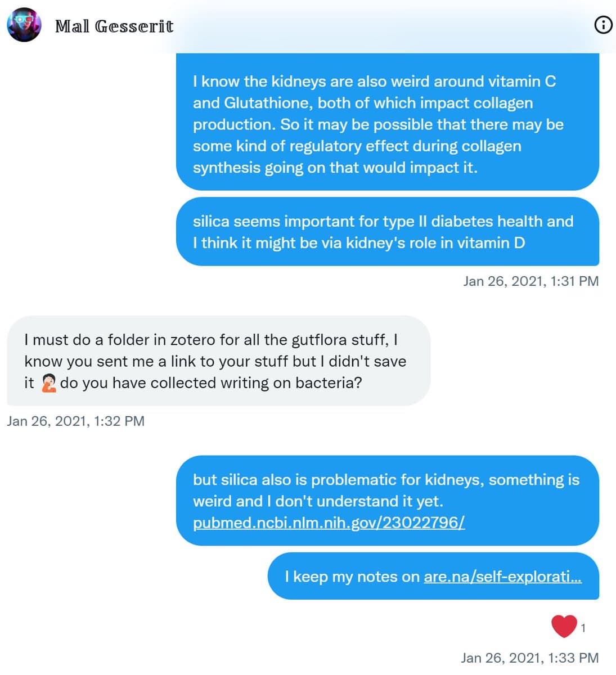The image size is (616, 675).
Task: Click the 1:33 PM timestamp
Action: pos(529,658)
